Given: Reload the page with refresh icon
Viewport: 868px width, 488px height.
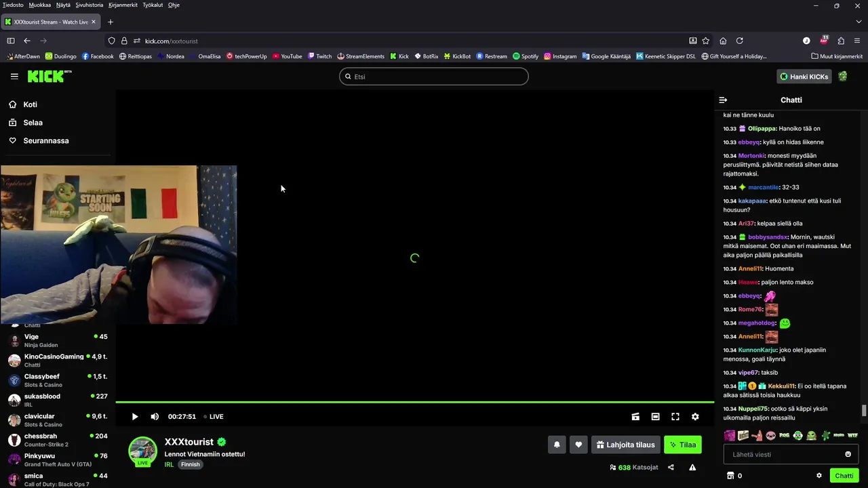Looking at the screenshot, I should pyautogui.click(x=740, y=41).
